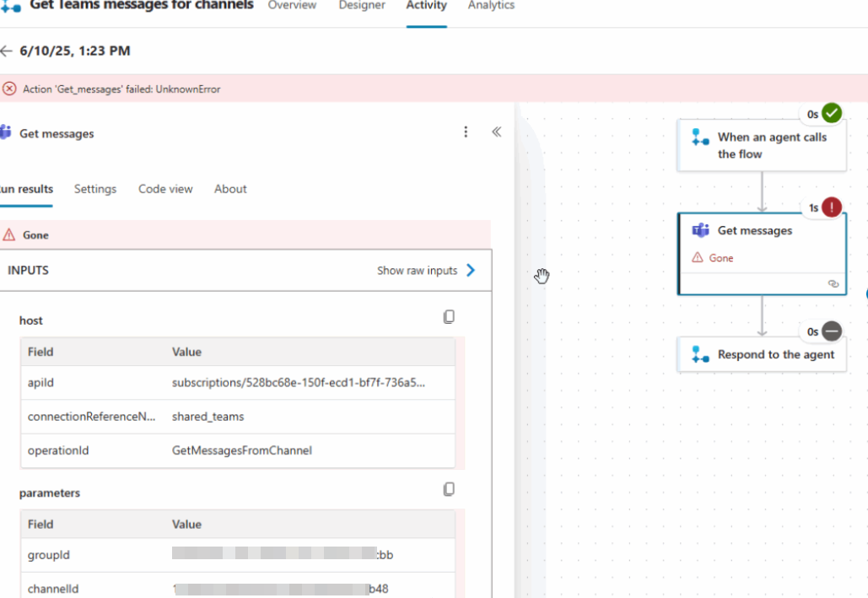Select the 'When an agent calls the flow' node
The width and height of the screenshot is (868, 598).
click(762, 145)
